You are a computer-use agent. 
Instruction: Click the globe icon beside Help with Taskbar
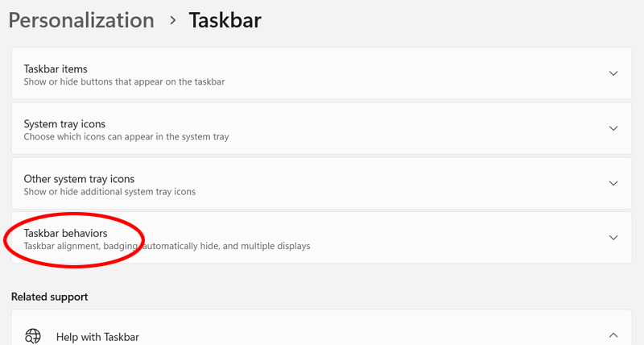[x=33, y=335]
